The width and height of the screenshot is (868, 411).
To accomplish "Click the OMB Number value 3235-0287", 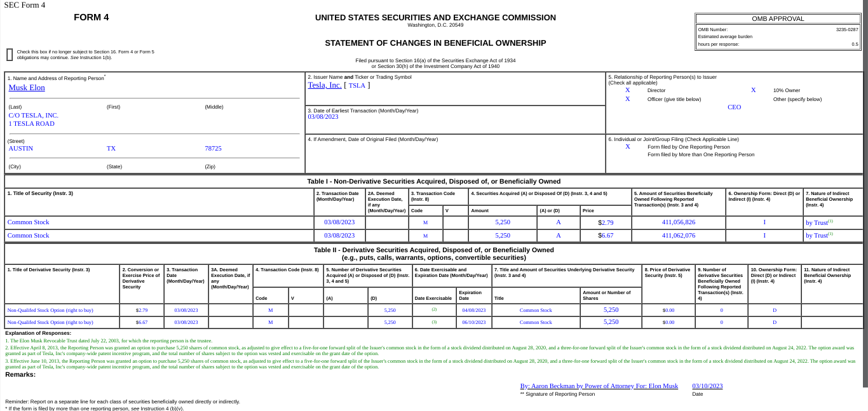I will pos(847,29).
